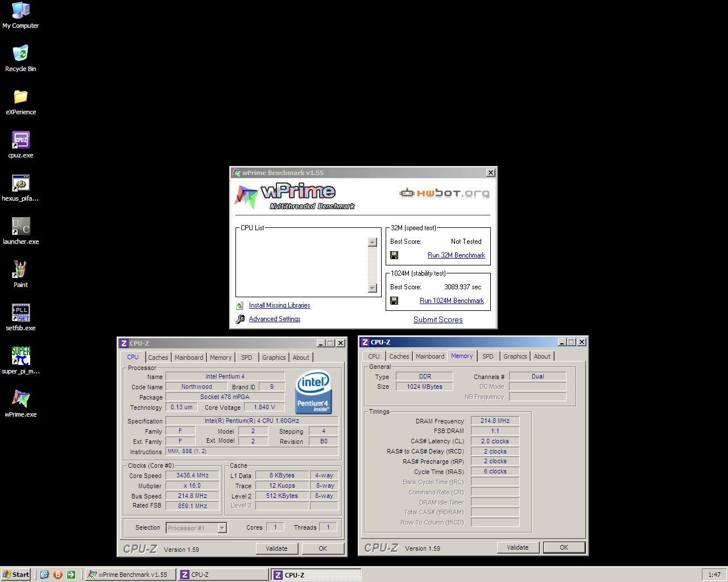728x582 pixels.
Task: Select the Paint desktop shortcut
Action: pos(20,275)
